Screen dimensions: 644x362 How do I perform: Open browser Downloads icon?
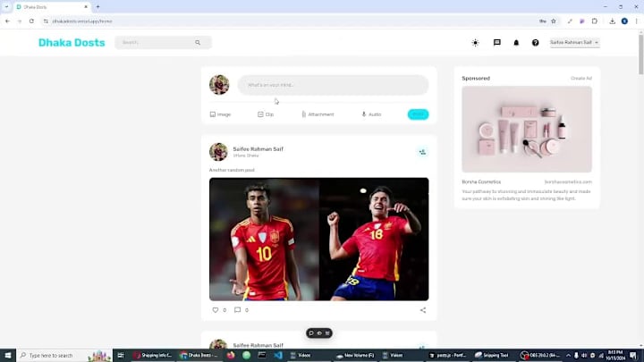612,21
